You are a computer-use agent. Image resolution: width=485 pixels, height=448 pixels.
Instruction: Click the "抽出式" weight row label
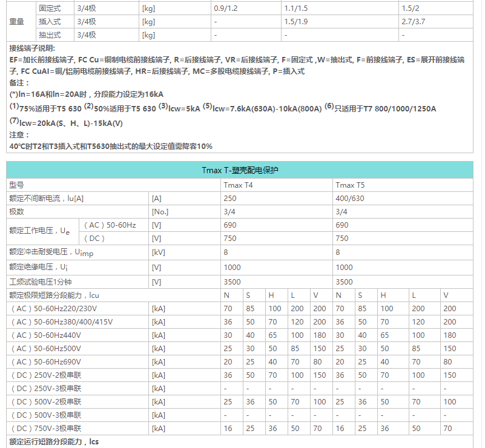coord(50,35)
